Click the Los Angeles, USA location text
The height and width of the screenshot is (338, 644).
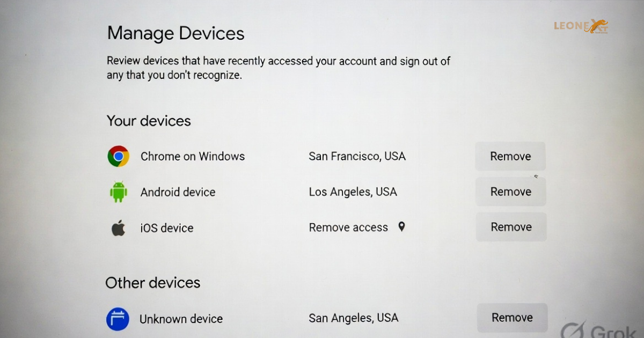tap(353, 192)
